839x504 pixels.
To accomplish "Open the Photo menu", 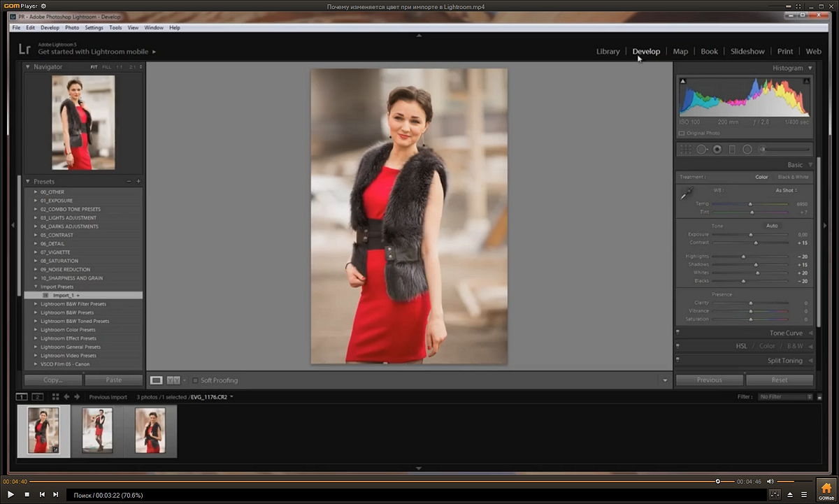I will [72, 28].
